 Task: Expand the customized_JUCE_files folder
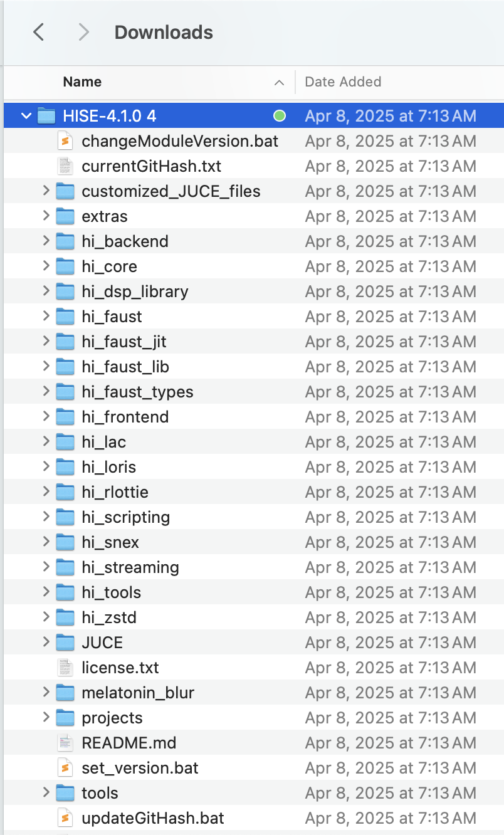(x=46, y=191)
